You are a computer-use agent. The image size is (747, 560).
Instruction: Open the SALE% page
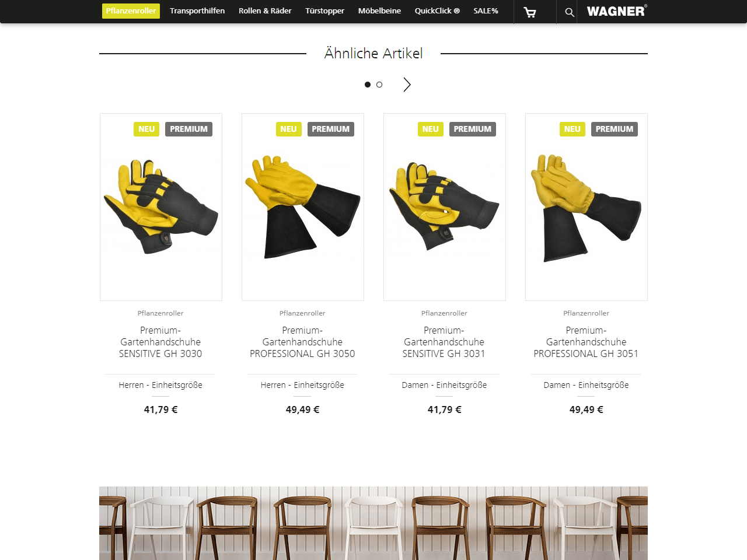[x=486, y=11]
